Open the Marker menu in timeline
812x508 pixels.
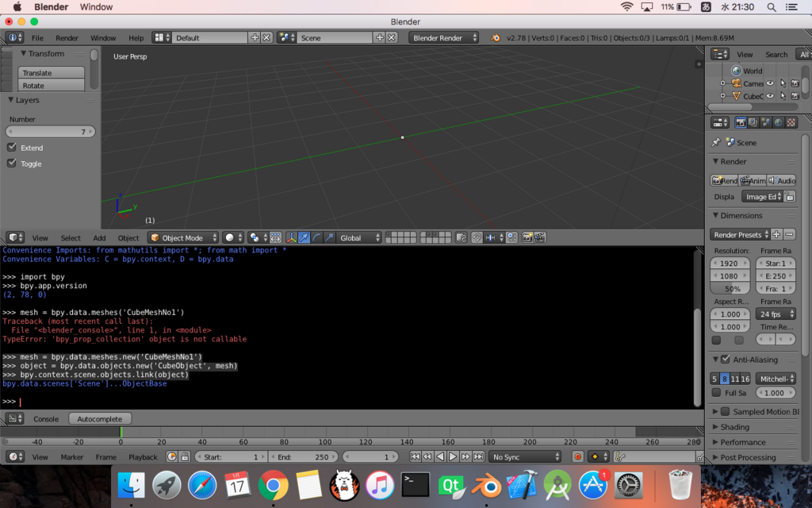(72, 456)
